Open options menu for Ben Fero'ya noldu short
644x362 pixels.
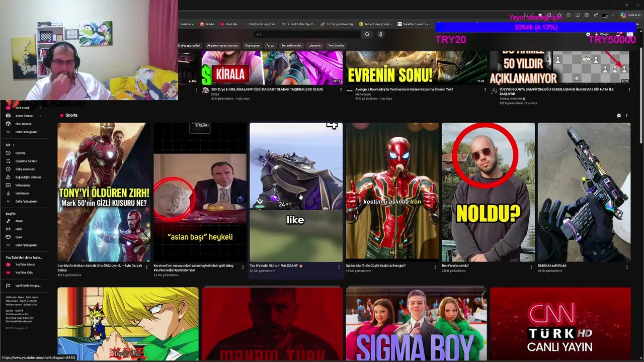pyautogui.click(x=531, y=267)
